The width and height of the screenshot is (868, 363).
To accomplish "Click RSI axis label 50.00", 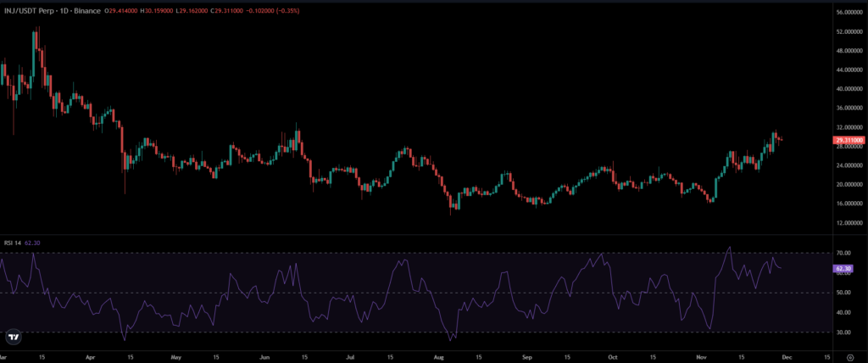I will (x=843, y=292).
